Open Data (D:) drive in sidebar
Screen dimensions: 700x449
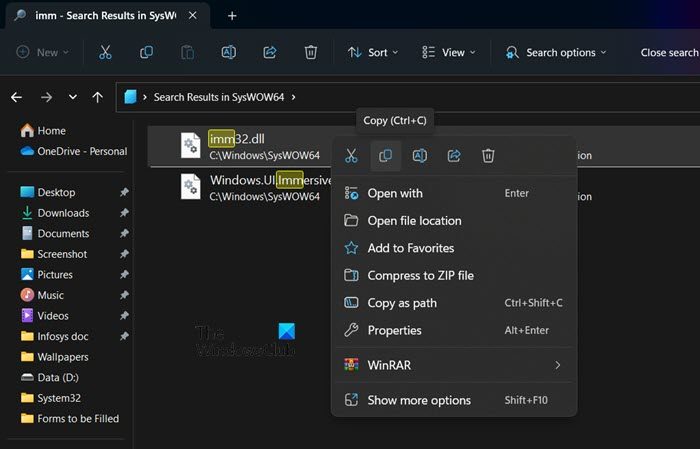click(x=50, y=377)
